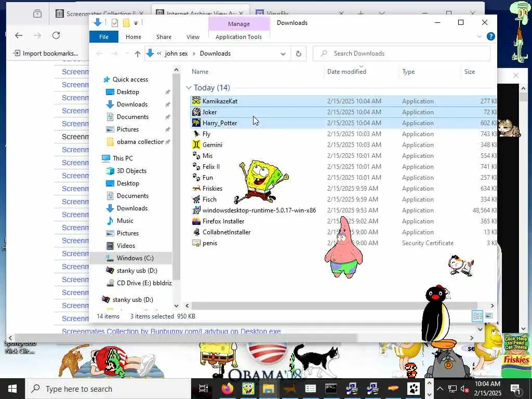Open Firefox from the taskbar

point(228,389)
